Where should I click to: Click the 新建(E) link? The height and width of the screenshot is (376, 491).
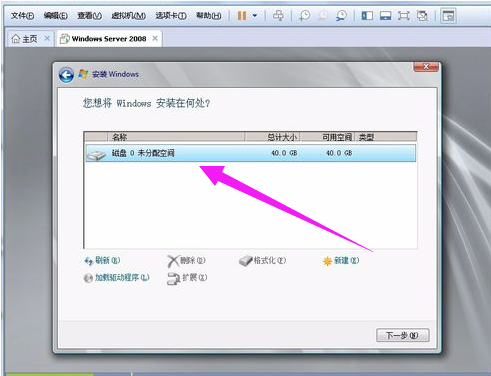[341, 261]
